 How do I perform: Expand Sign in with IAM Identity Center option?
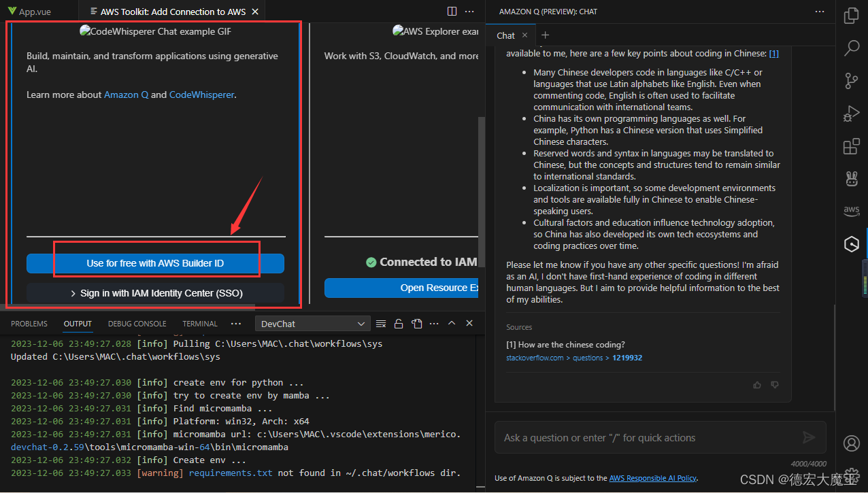[155, 293]
